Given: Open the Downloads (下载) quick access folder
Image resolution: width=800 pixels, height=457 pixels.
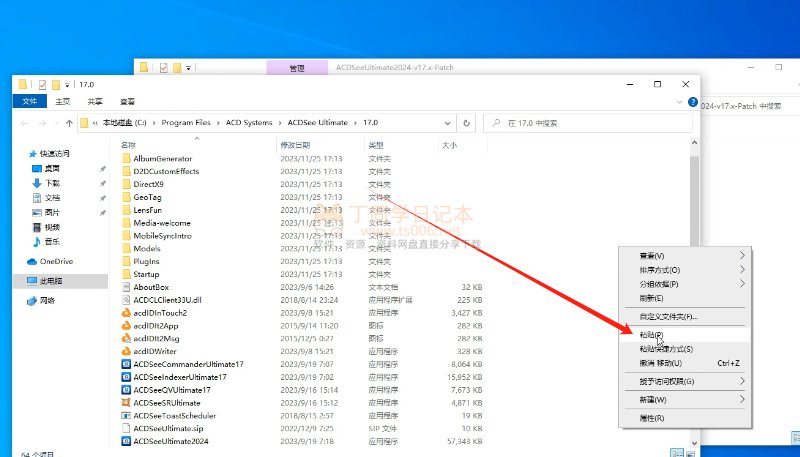Looking at the screenshot, I should pyautogui.click(x=52, y=183).
